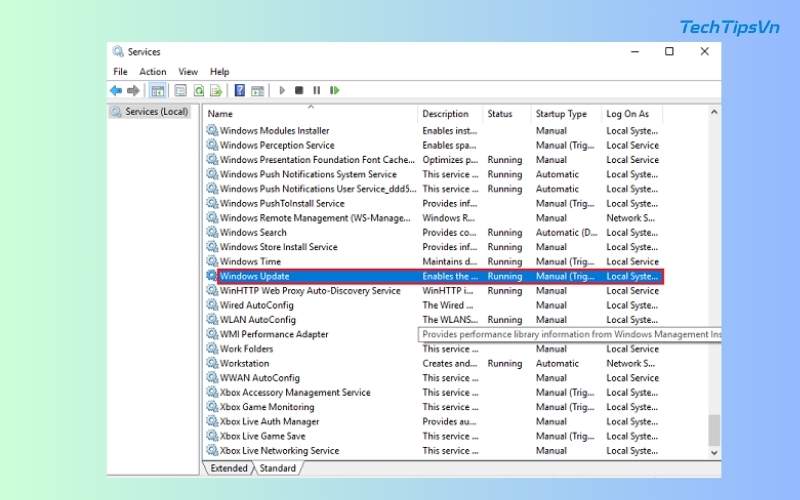Select Windows PushToInstall Service row
The width and height of the screenshot is (800, 500).
point(434,203)
